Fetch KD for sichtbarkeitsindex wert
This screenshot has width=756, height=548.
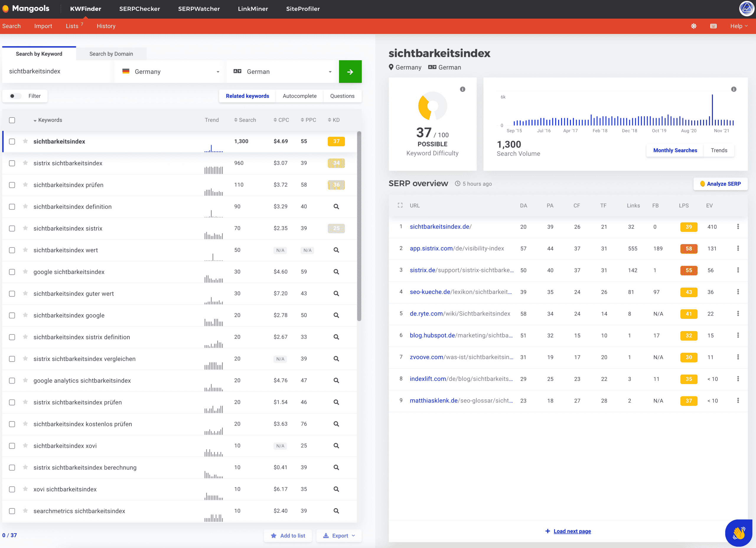coord(336,250)
